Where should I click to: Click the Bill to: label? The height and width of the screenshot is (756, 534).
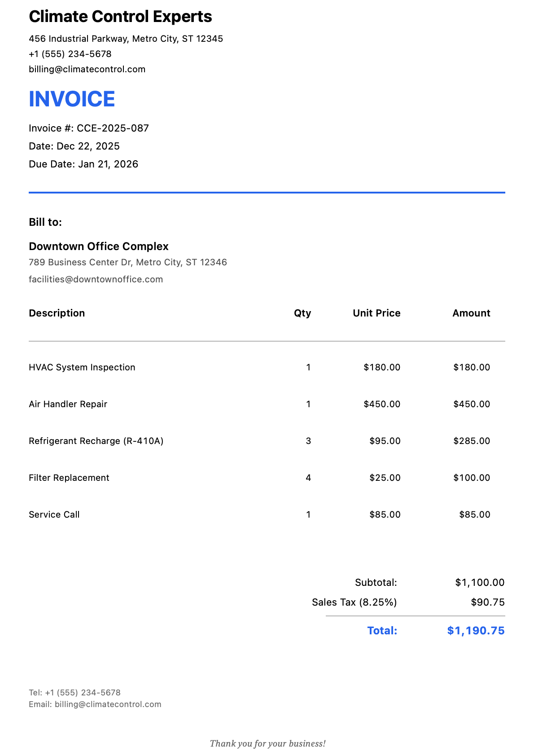[45, 222]
